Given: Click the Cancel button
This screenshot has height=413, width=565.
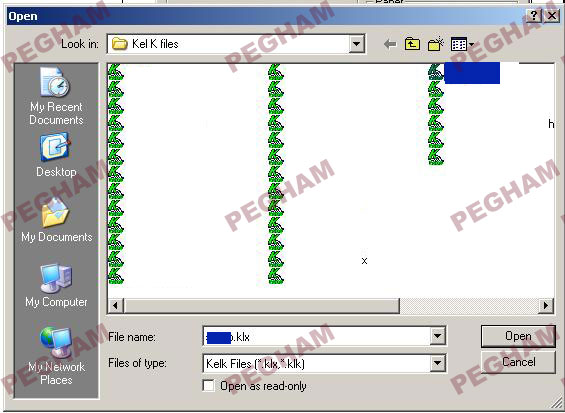Looking at the screenshot, I should (x=518, y=362).
